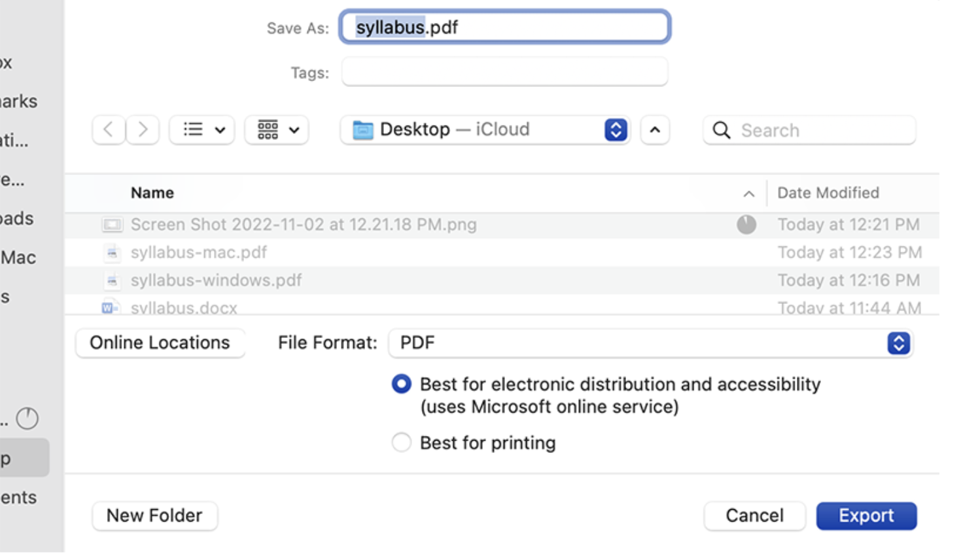The width and height of the screenshot is (980, 553).
Task: Click the syllabus-mac.pdf file icon
Action: (112, 252)
